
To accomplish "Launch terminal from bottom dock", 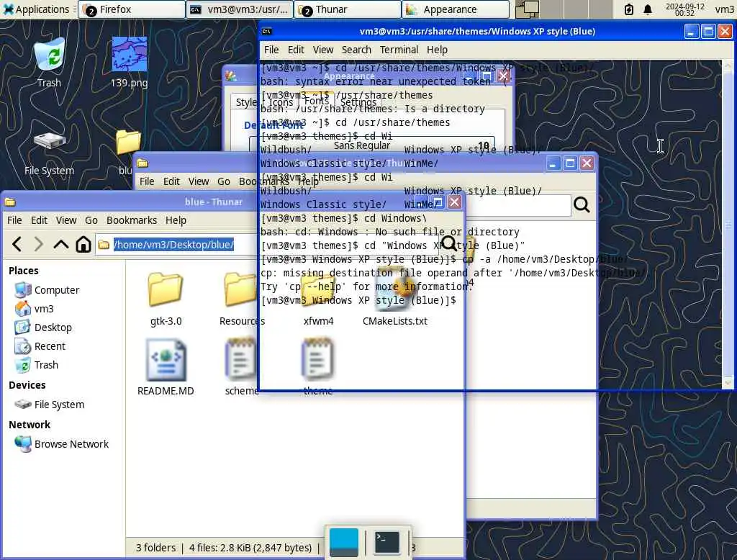I will click(386, 543).
